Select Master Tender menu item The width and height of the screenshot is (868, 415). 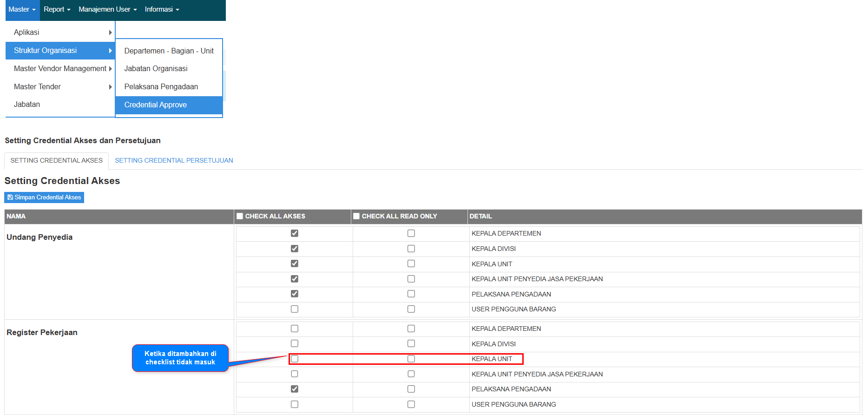37,87
